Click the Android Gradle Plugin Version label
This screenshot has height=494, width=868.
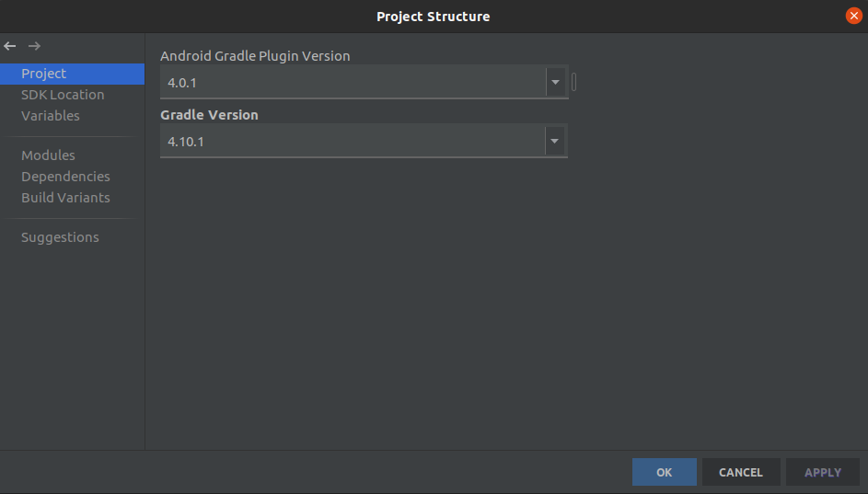click(x=255, y=56)
